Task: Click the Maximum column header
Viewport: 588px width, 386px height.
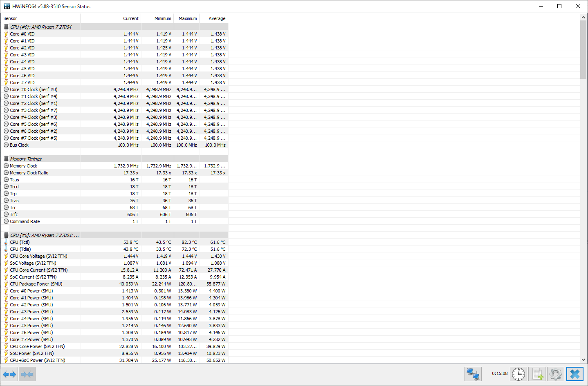Action: 187,18
